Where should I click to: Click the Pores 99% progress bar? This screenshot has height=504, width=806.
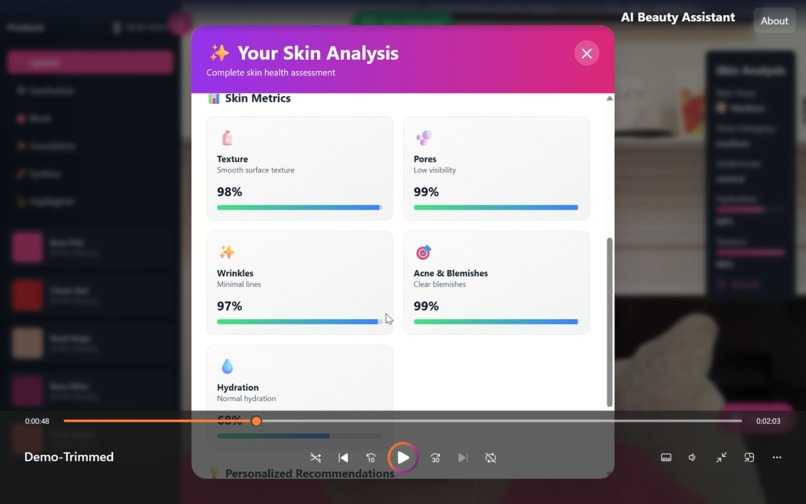coord(496,208)
